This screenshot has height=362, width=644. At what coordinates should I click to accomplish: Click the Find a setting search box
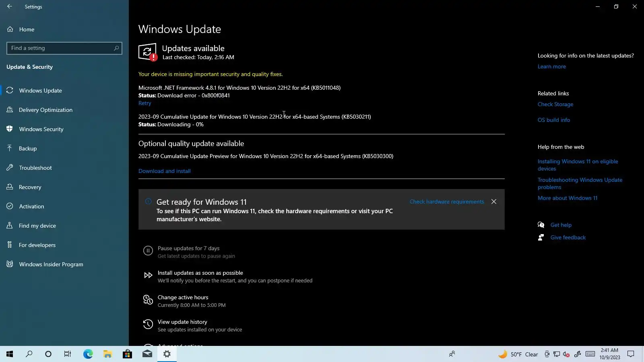[64, 48]
